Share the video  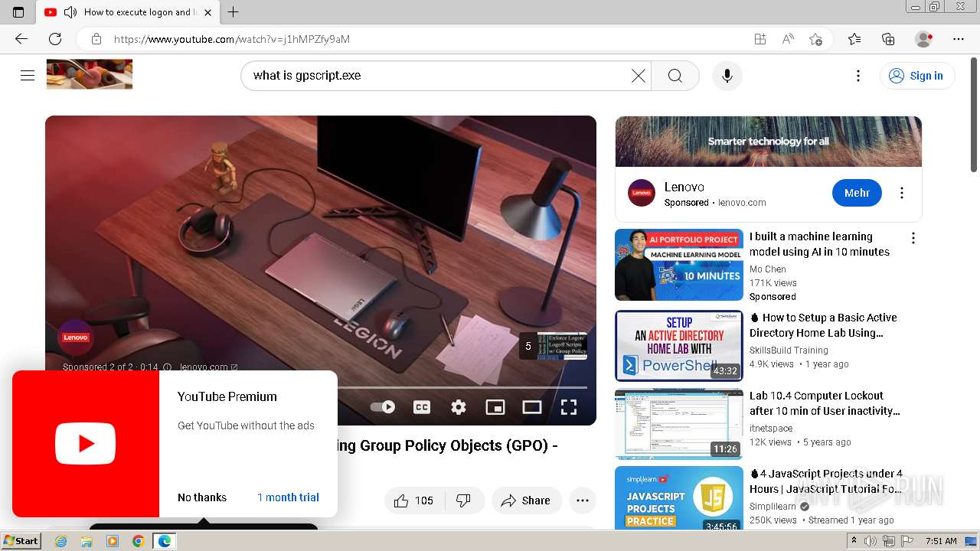tap(526, 500)
